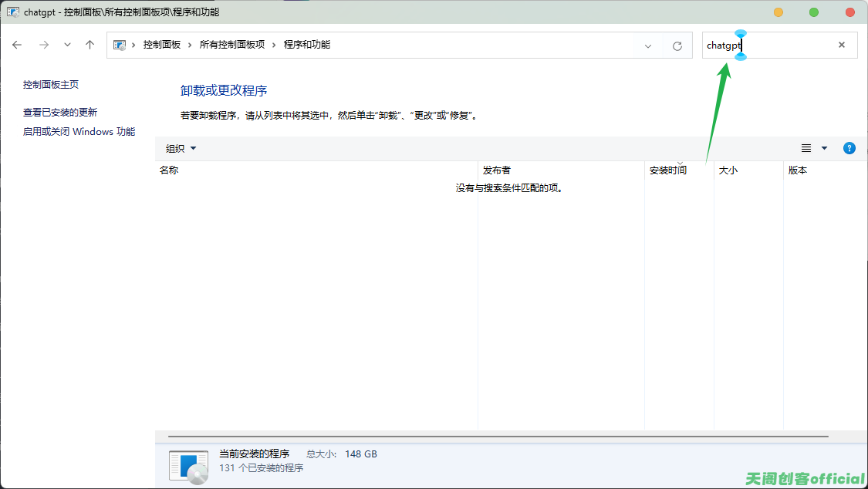This screenshot has width=868, height=489.
Task: Click 查看已安装的更新 in the sidebar
Action: click(x=59, y=111)
